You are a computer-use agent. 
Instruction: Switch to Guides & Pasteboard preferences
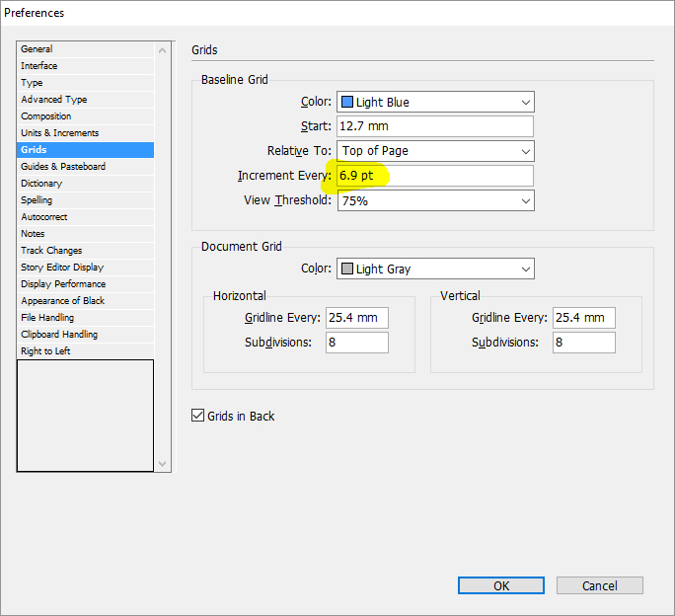(85, 167)
